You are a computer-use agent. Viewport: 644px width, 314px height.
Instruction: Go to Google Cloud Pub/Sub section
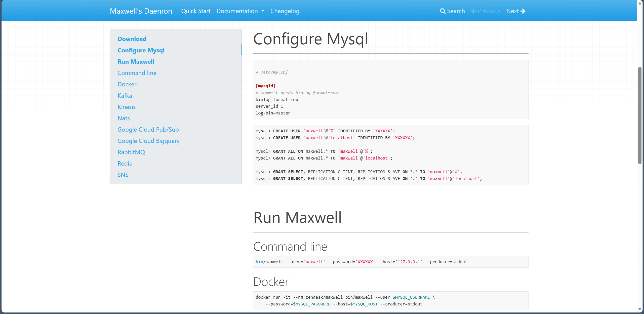(x=148, y=130)
